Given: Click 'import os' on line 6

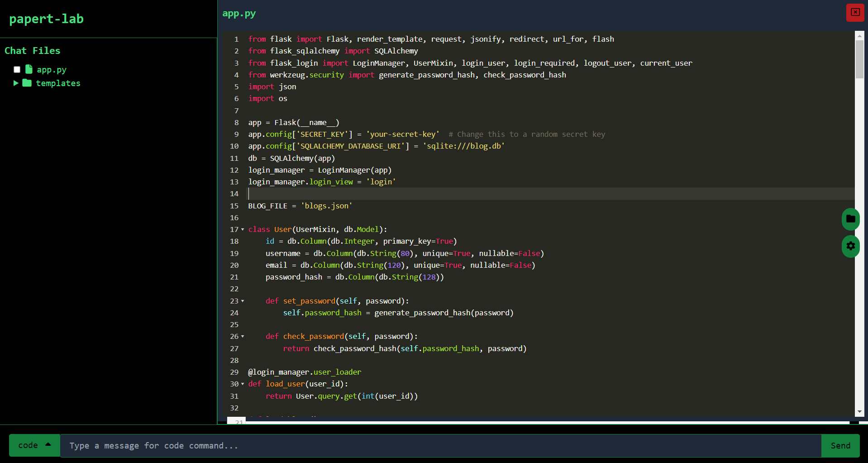Looking at the screenshot, I should [x=267, y=98].
